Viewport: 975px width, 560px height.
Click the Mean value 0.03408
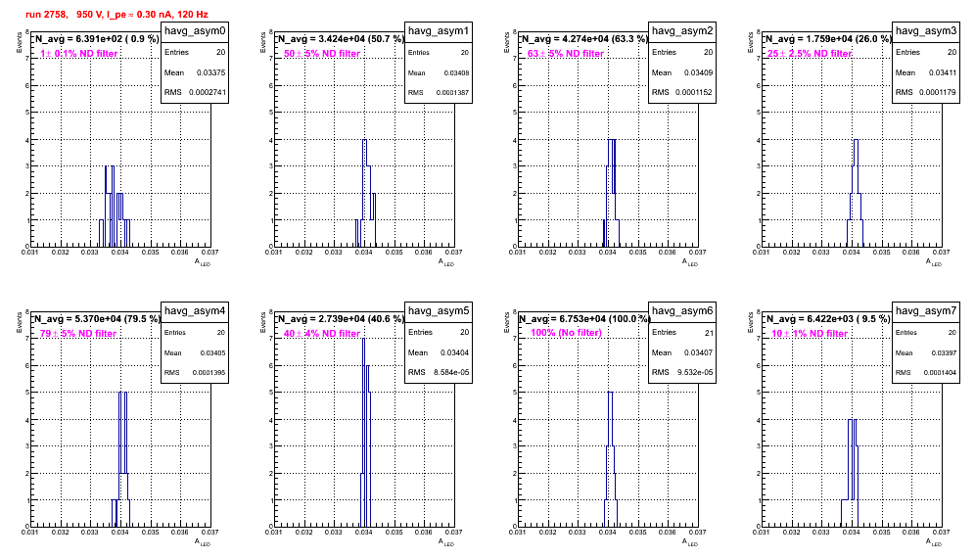456,72
